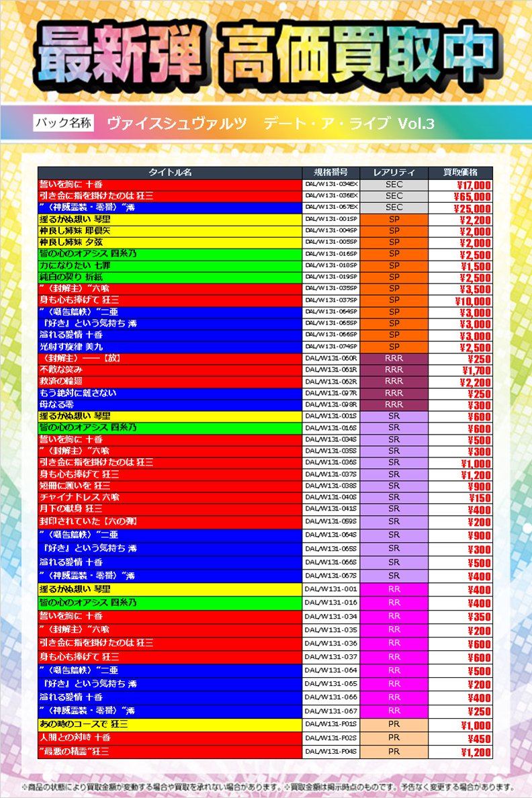Click the 規格番号 column header
The image size is (532, 798).
331,173
